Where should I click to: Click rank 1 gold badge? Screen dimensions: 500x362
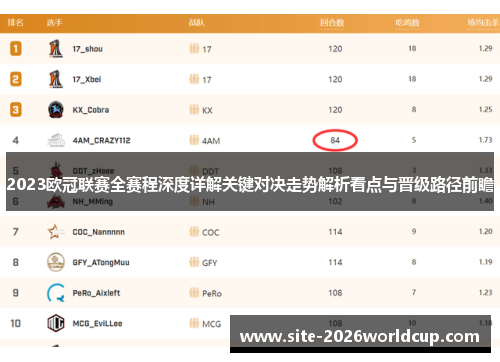click(x=16, y=49)
